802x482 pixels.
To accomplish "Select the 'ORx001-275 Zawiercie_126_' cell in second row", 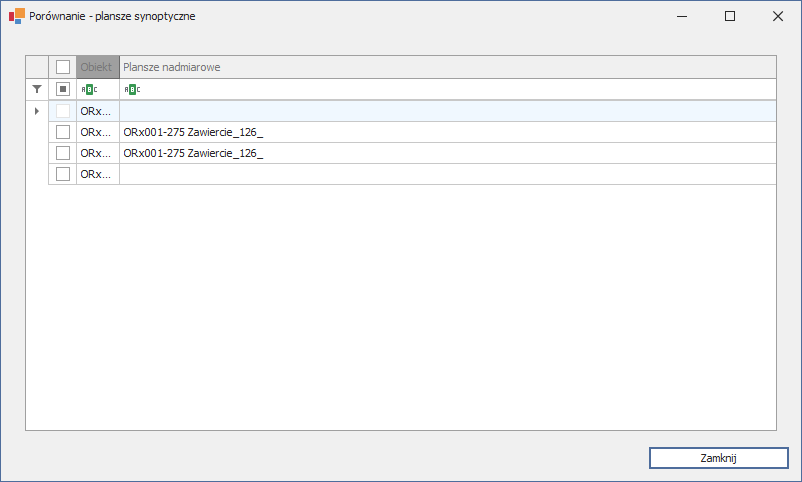I will tap(448, 132).
